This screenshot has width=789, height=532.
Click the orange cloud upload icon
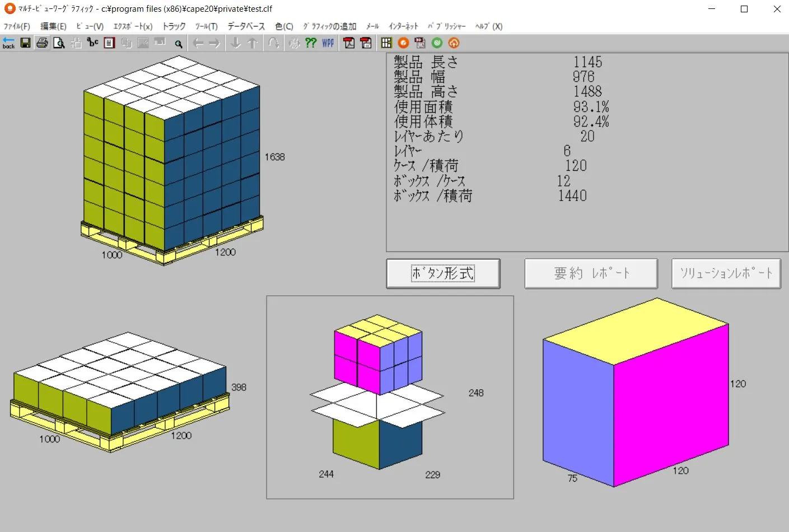453,43
